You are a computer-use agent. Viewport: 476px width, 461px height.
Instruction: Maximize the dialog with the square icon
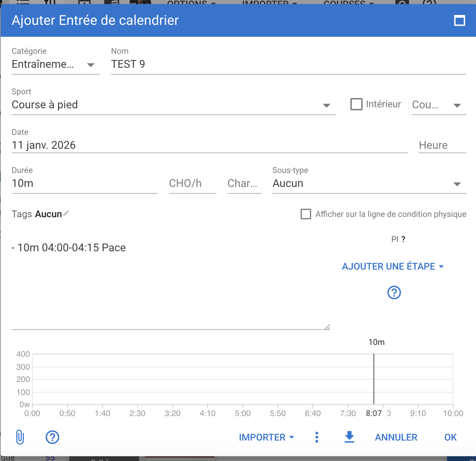coord(460,21)
